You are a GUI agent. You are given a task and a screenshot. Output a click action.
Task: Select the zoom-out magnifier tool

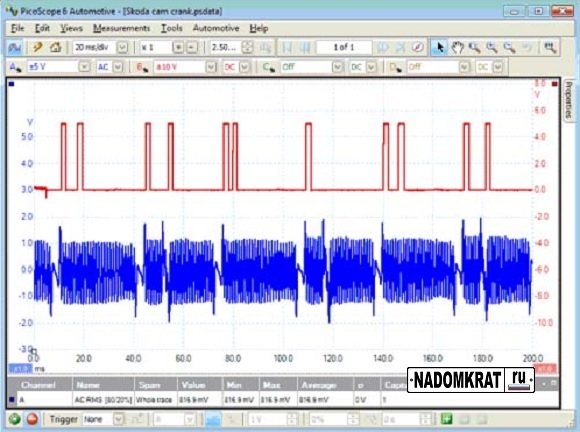click(x=510, y=47)
